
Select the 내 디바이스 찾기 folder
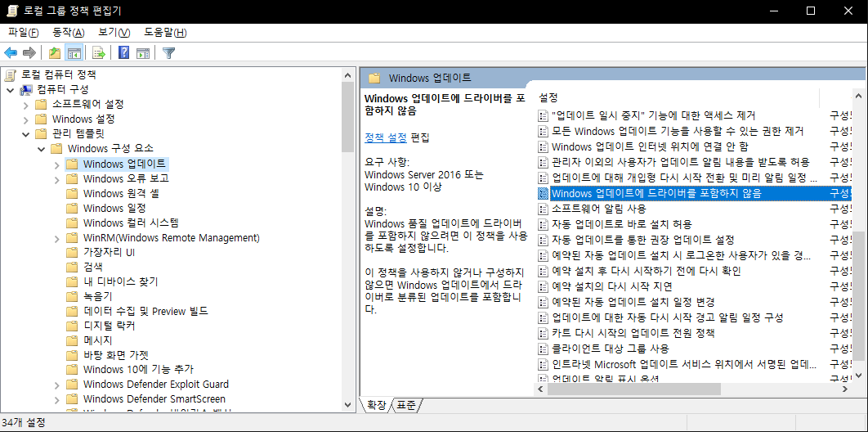point(120,282)
